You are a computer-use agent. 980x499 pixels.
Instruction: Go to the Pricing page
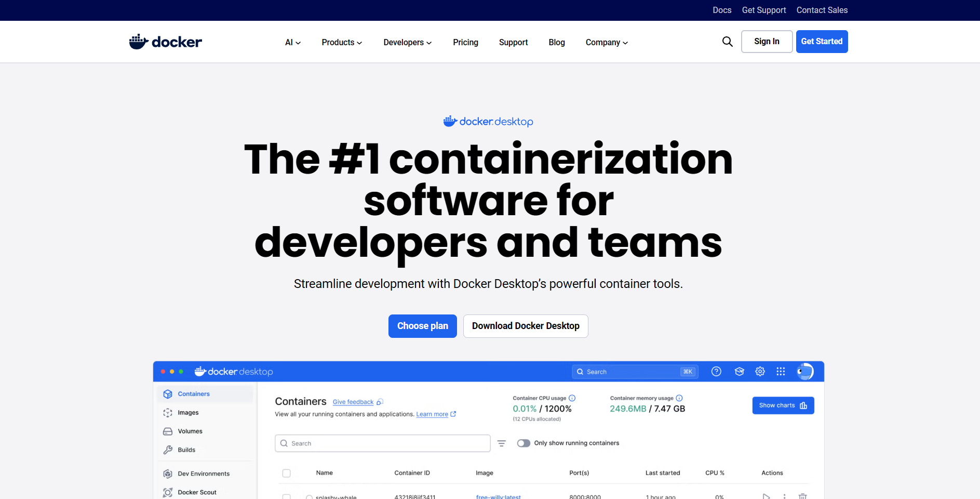tap(465, 43)
